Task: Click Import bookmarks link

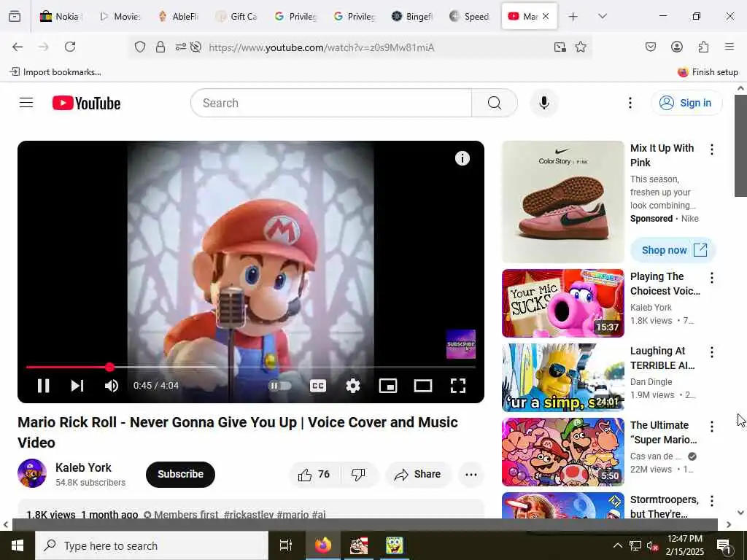Action: click(55, 72)
